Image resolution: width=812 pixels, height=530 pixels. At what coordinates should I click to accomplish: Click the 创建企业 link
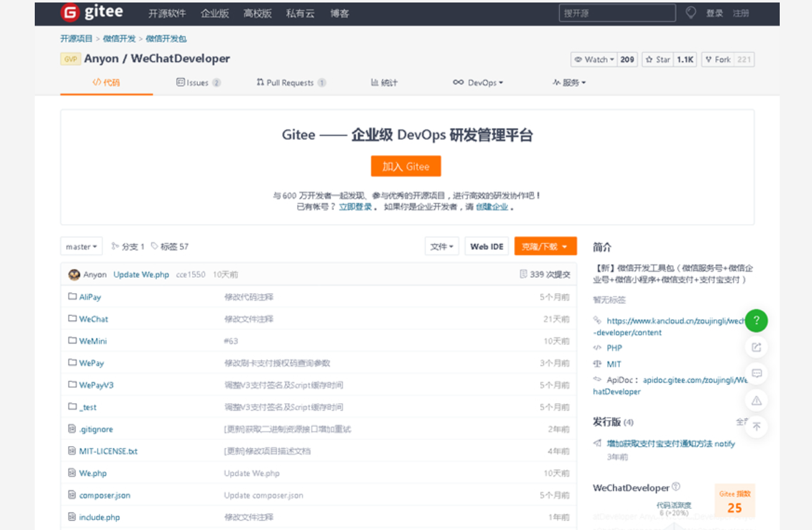tap(492, 207)
